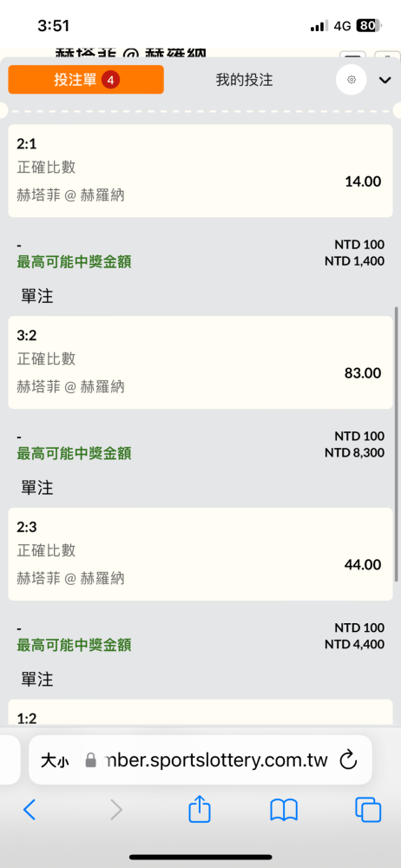Select the 3:2 bet card with odds 83.00

pyautogui.click(x=200, y=363)
